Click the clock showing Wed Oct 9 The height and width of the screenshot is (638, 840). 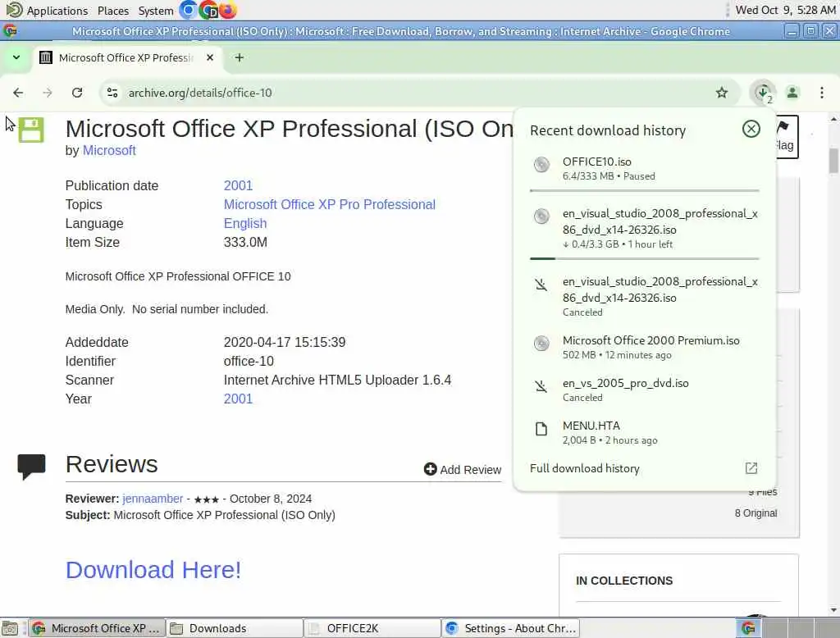click(x=785, y=10)
